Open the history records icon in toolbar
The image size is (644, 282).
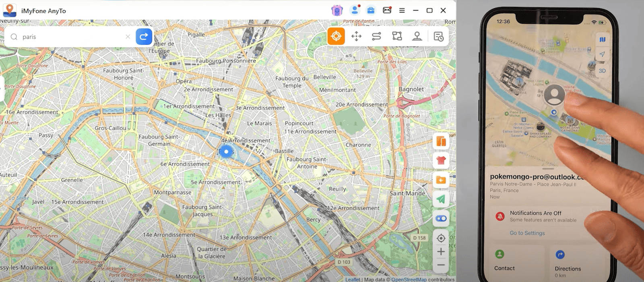coord(439,36)
